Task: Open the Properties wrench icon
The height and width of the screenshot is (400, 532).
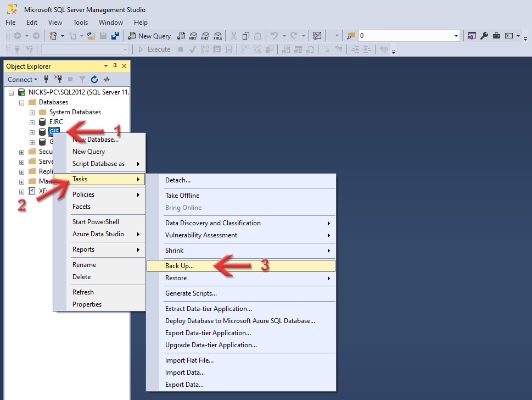Action: (484, 36)
